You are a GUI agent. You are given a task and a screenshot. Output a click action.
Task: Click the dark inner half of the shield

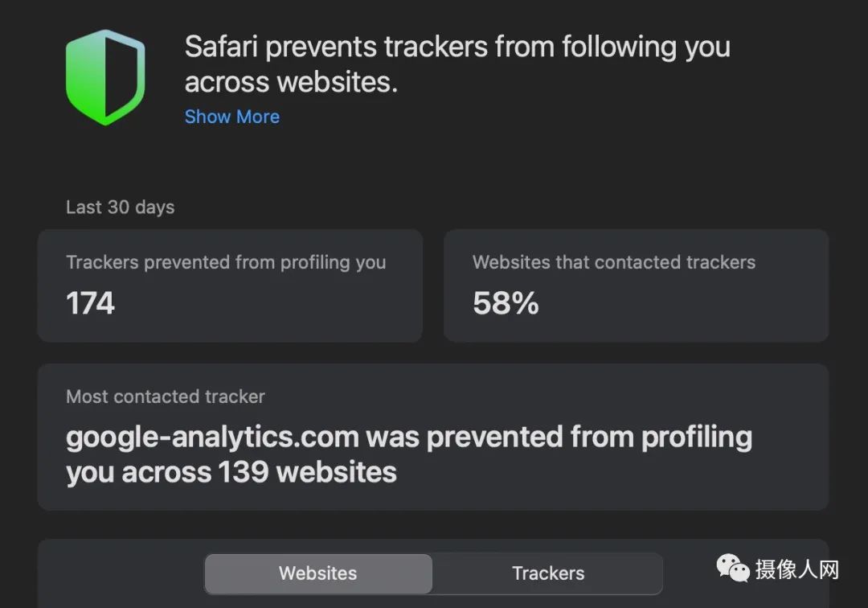tap(121, 77)
